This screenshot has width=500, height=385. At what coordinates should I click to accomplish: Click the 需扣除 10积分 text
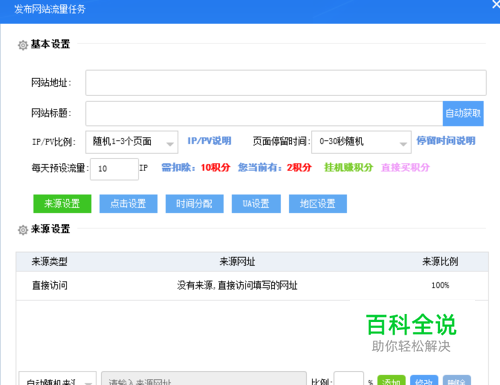196,167
